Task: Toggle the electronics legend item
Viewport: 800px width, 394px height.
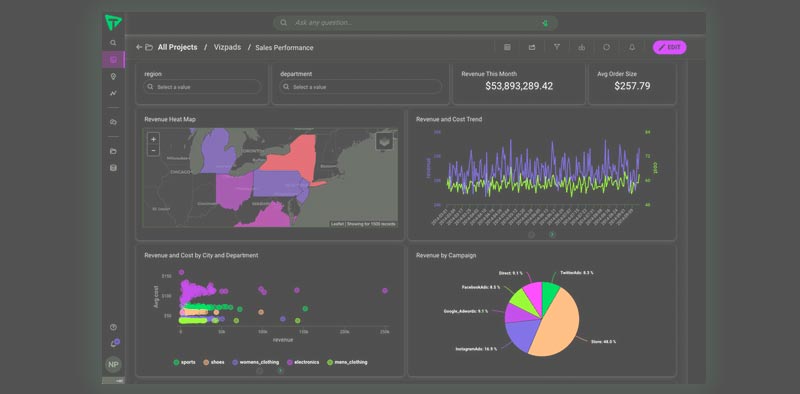Action: (303, 362)
